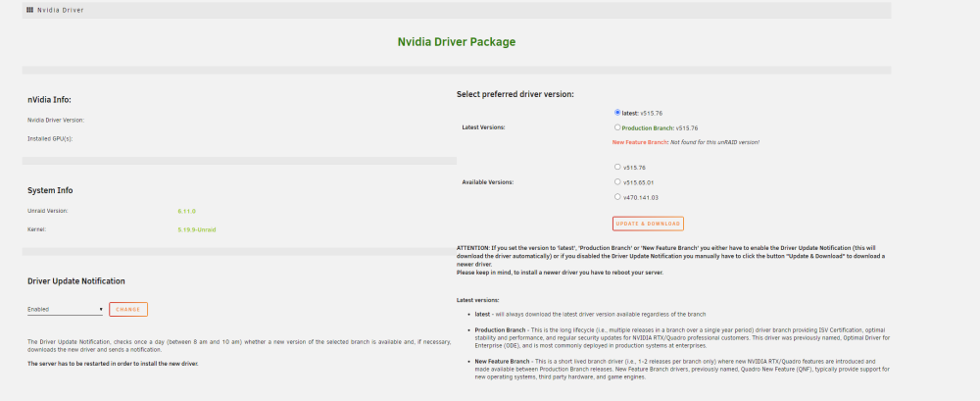Image resolution: width=980 pixels, height=401 pixels.
Task: Select the Production Branch v515.76 option
Action: click(x=617, y=127)
